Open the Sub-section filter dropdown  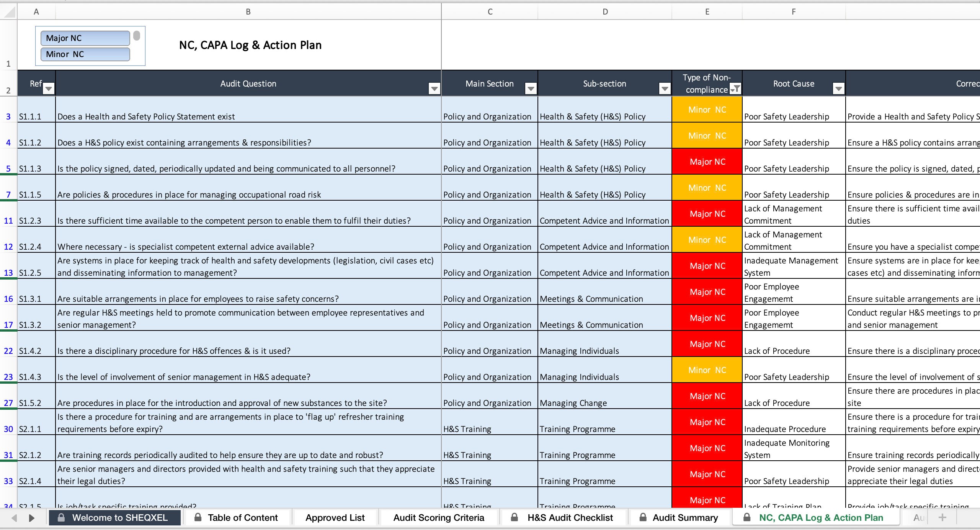[x=665, y=88]
